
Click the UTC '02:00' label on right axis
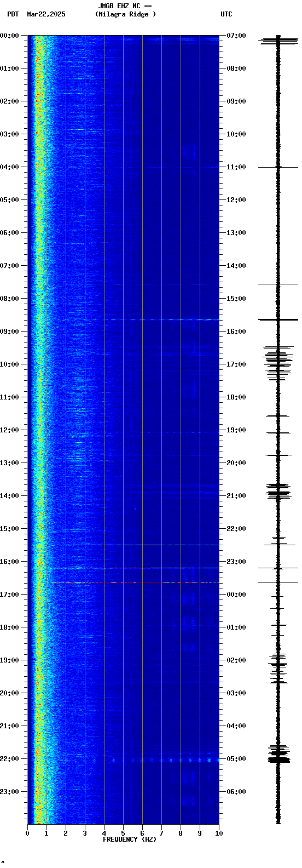click(x=236, y=660)
